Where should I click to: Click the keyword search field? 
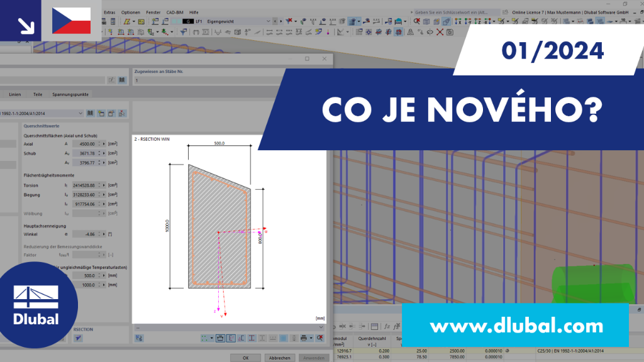click(457, 13)
